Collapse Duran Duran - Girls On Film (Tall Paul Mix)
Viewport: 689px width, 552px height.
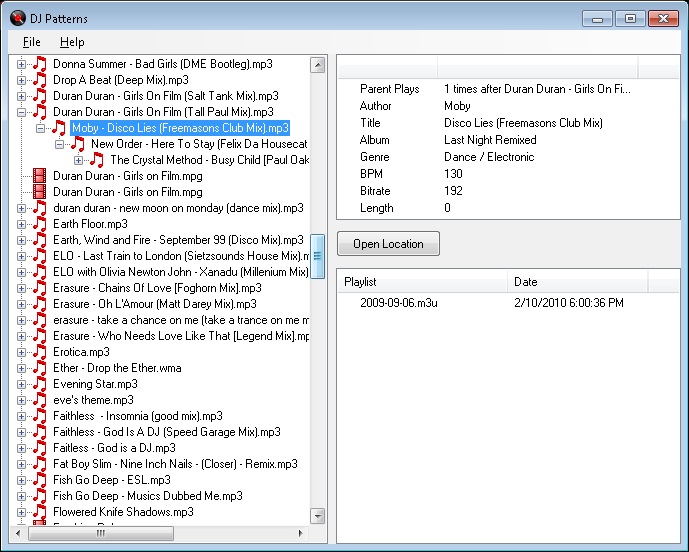pyautogui.click(x=21, y=112)
